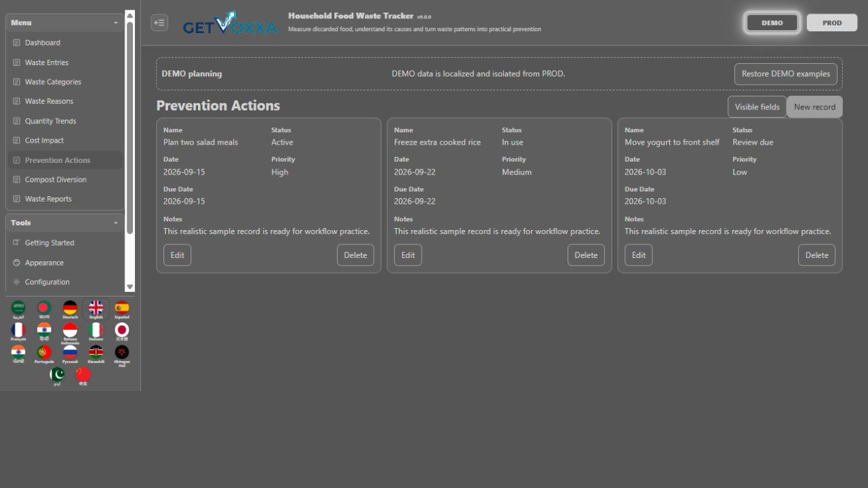Select the German Deutsch flag
Screen dimensions: 868x488
click(70, 309)
